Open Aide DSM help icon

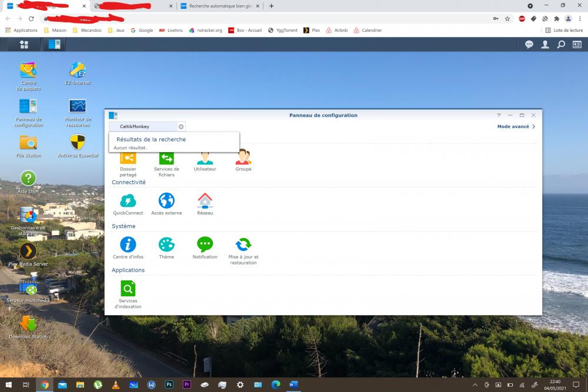tap(28, 182)
